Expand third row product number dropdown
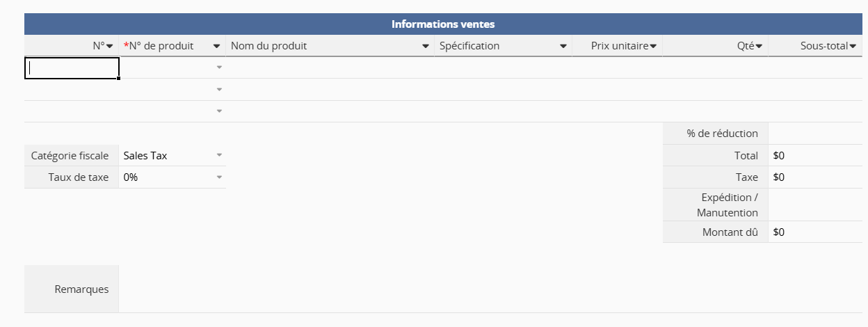 [219, 111]
